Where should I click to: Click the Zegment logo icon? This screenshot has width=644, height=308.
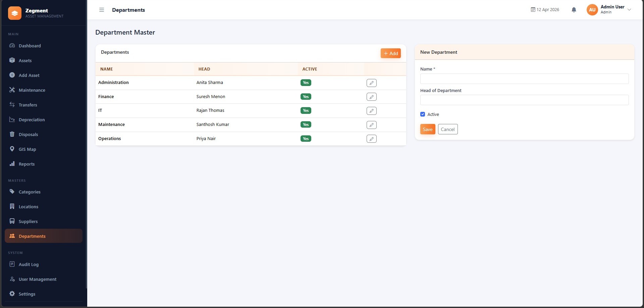[15, 13]
